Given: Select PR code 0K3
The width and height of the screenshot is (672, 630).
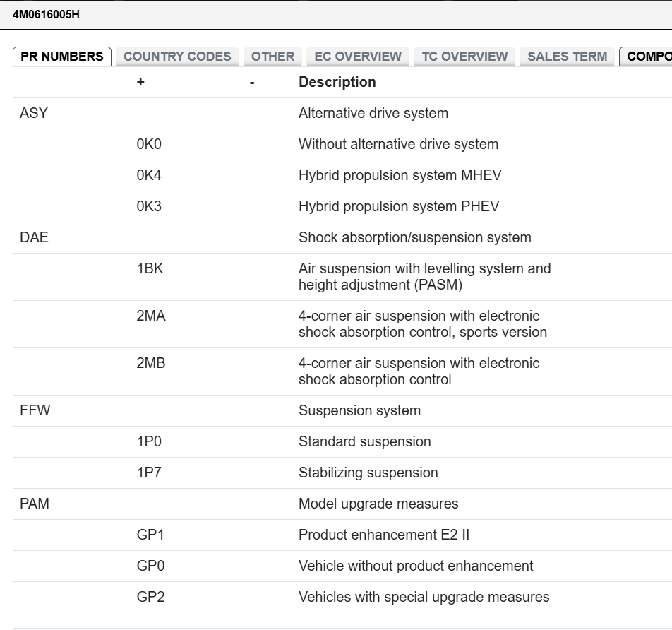Looking at the screenshot, I should [x=149, y=206].
